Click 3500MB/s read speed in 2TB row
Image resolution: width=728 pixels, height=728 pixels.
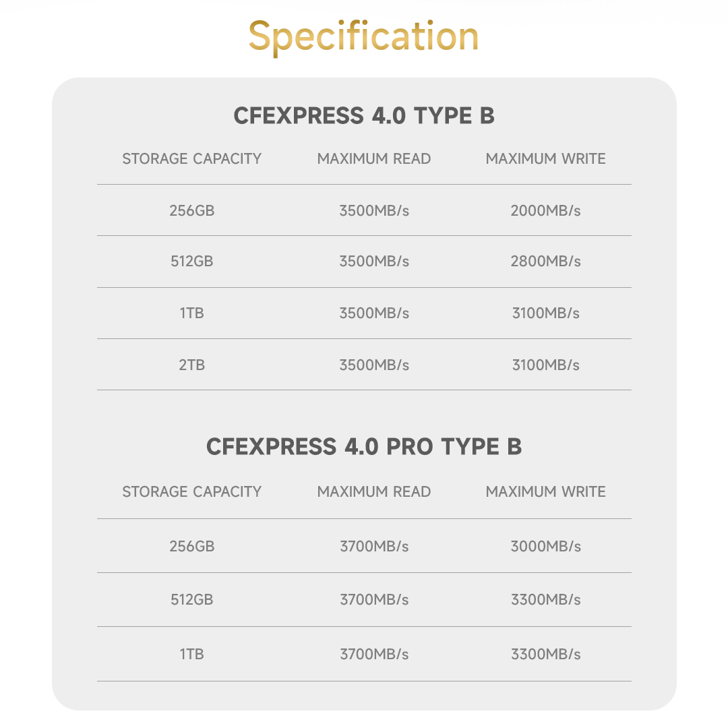(374, 365)
